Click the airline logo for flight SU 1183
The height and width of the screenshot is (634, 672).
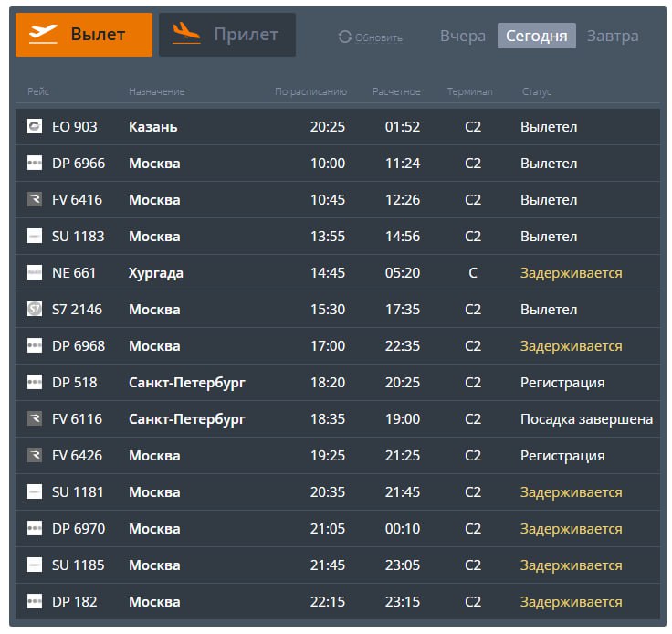point(35,236)
